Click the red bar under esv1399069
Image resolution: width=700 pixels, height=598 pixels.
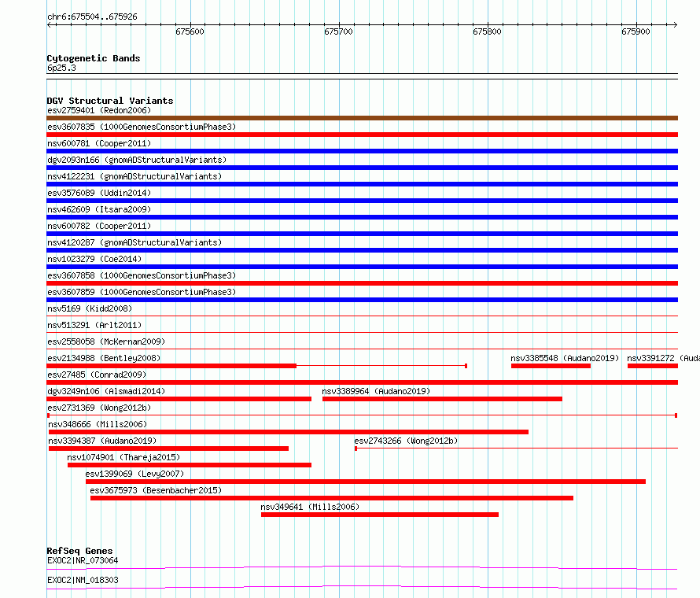366,482
